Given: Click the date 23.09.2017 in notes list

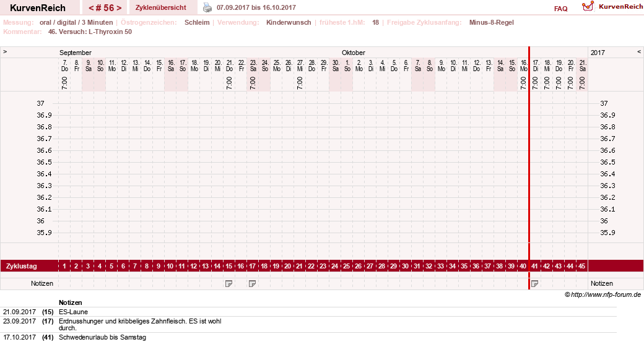Looking at the screenshot, I should pos(19,321).
